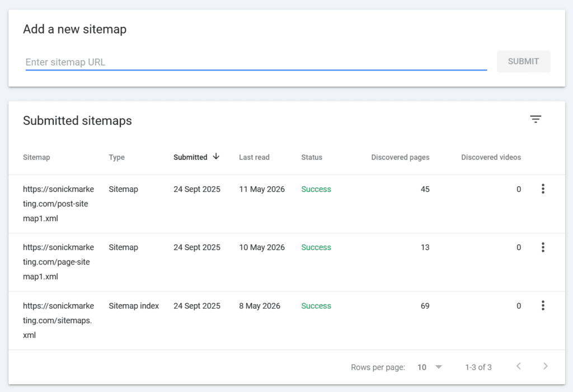The image size is (573, 392).
Task: Go to next page of sitemaps
Action: (x=545, y=366)
